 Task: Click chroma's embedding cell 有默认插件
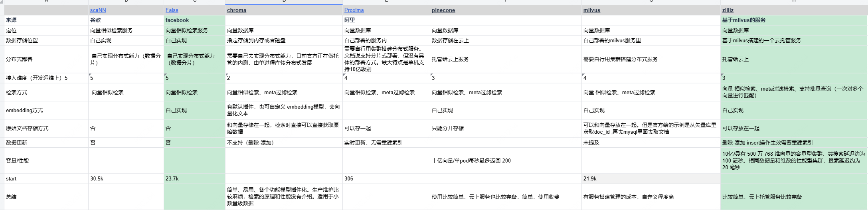tap(284, 110)
